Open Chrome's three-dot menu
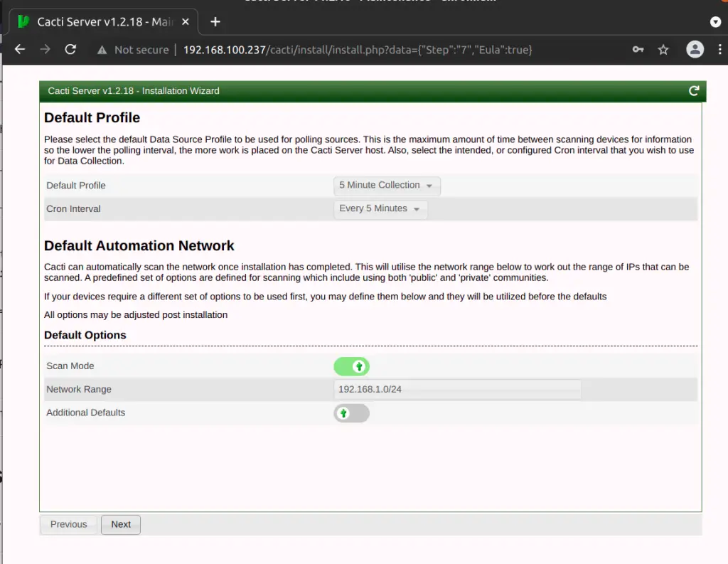The image size is (728, 564). tap(720, 50)
